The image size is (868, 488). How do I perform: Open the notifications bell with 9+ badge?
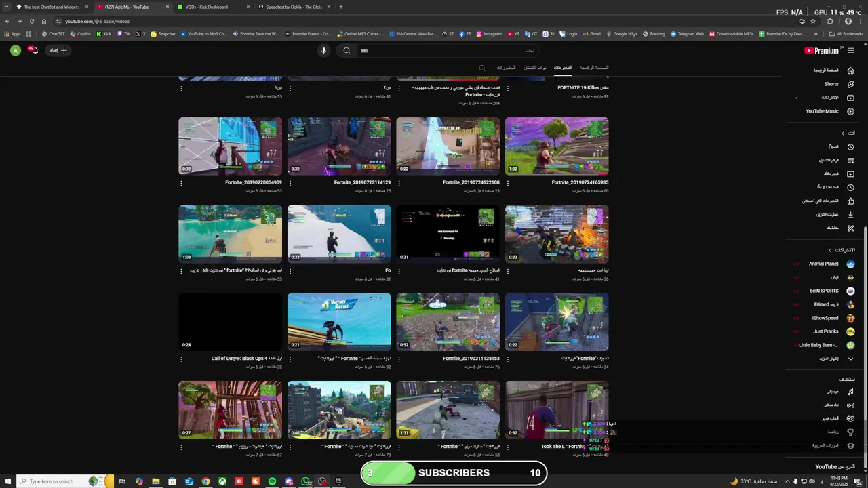33,50
